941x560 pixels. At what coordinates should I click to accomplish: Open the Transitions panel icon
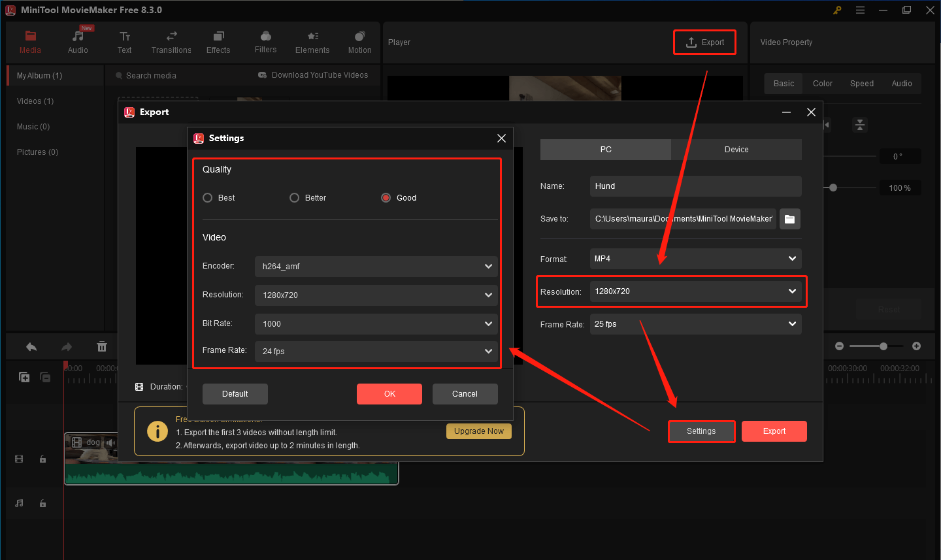click(171, 36)
